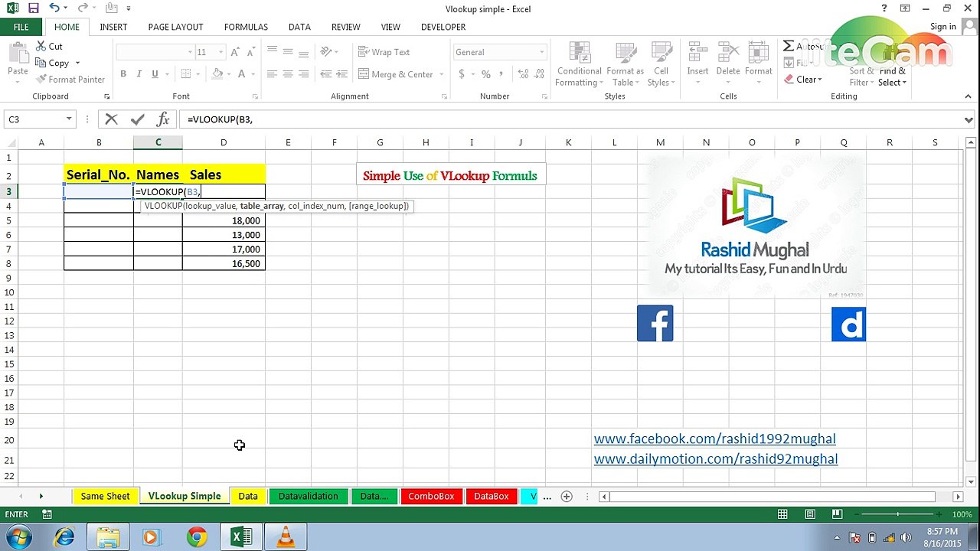The image size is (980, 551).
Task: Open the Cell Styles gallery
Action: tap(661, 64)
